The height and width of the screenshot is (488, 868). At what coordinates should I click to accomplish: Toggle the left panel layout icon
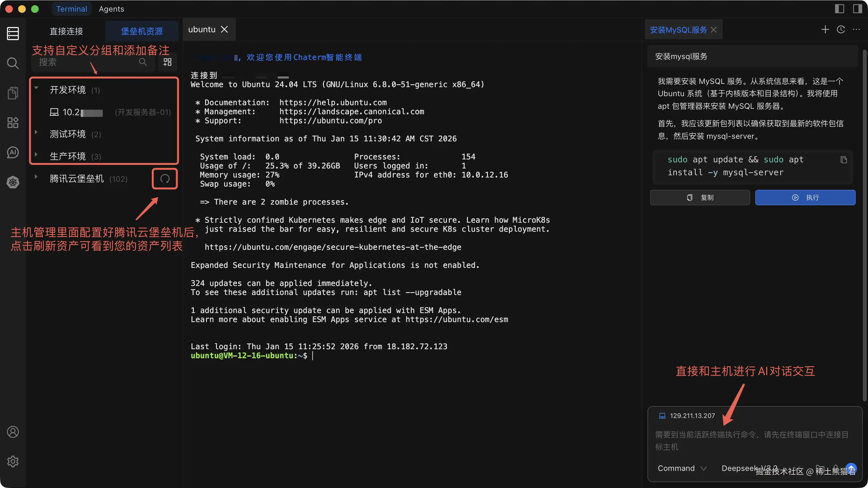(x=839, y=9)
